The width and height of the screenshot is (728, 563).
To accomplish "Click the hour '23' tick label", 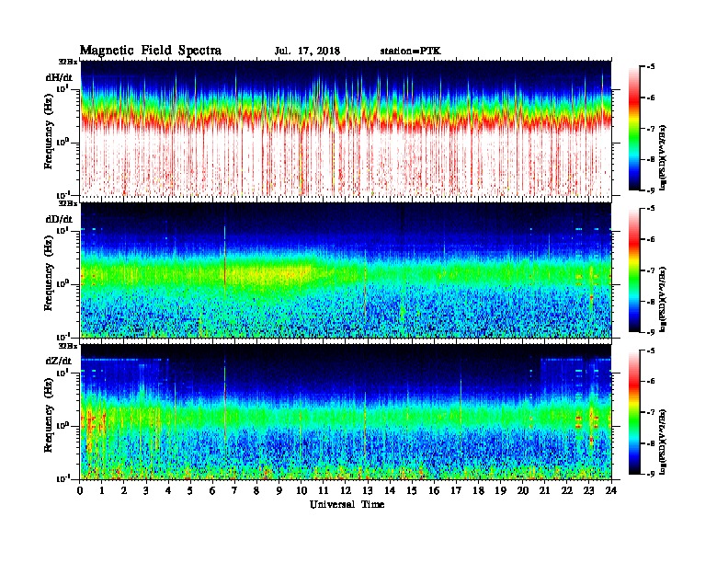I will pos(588,490).
